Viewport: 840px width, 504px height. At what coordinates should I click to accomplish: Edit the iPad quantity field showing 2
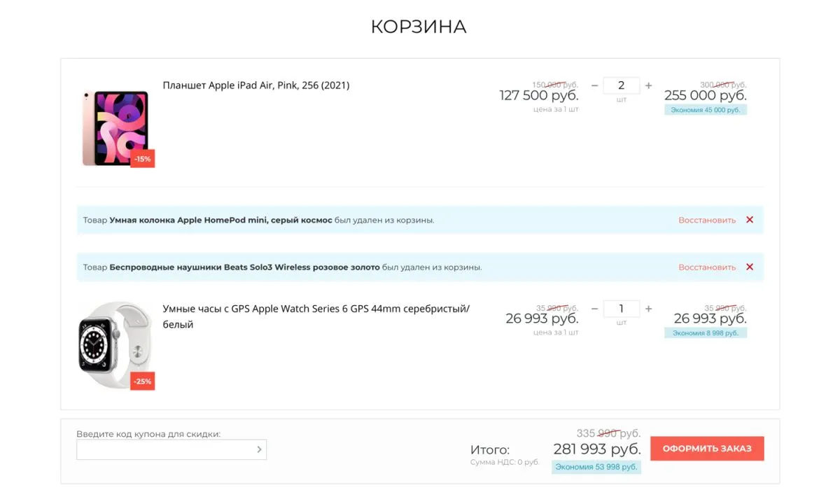coord(622,85)
